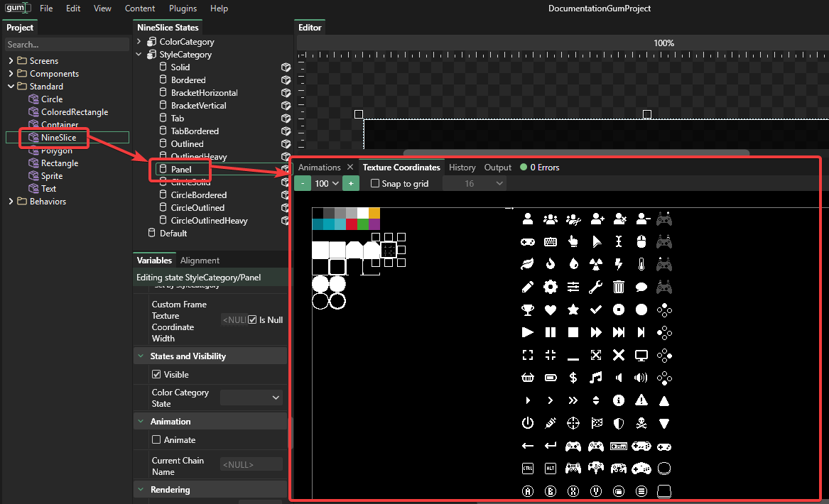The image size is (829, 504).
Task: Click the Project search field
Action: pyautogui.click(x=67, y=45)
